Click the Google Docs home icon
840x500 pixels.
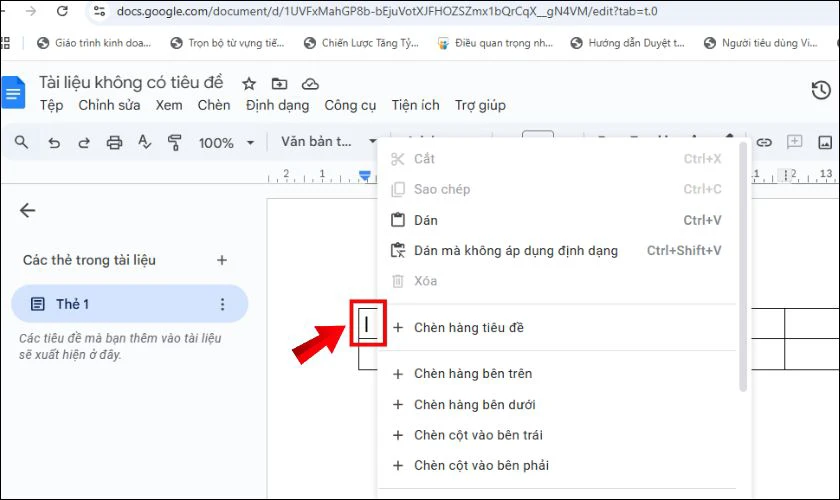tap(13, 92)
